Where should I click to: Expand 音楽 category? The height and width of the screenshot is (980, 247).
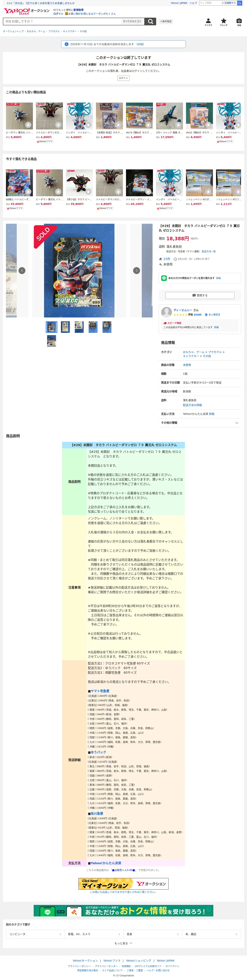point(153,934)
